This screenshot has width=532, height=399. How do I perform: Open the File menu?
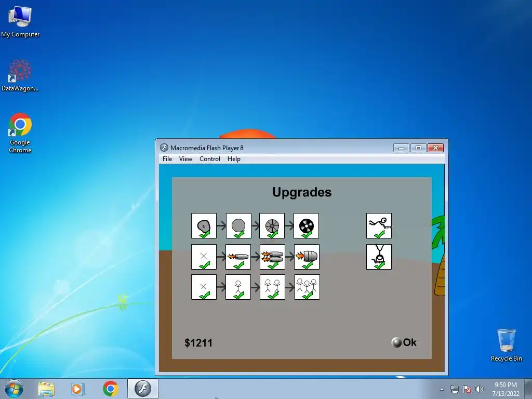tap(167, 159)
